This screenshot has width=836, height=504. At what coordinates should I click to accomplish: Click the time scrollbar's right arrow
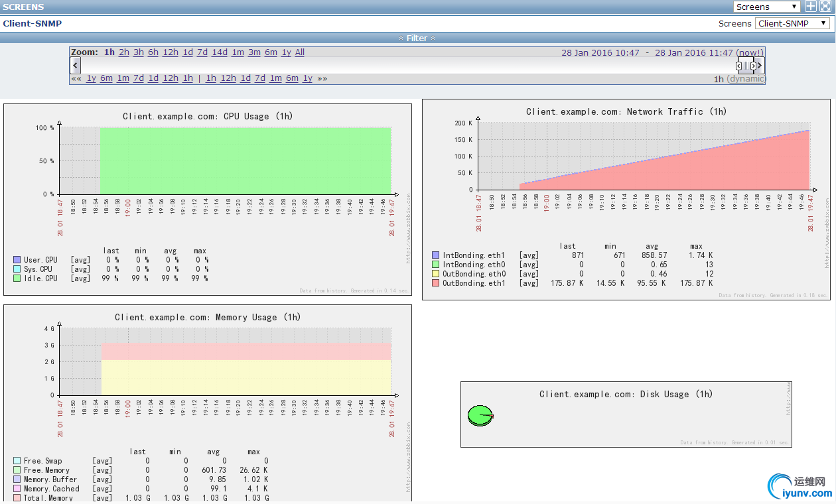[x=760, y=65]
